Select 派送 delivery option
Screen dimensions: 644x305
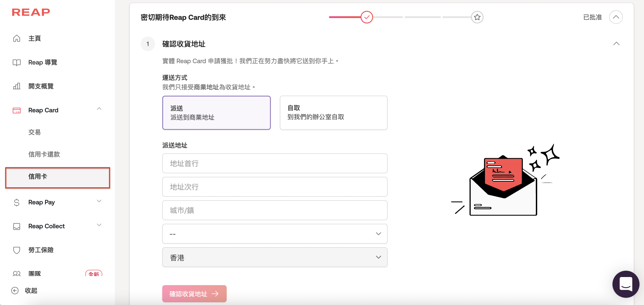(x=216, y=113)
